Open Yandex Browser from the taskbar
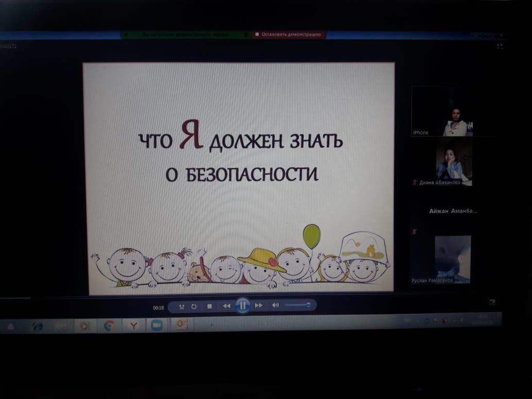The height and width of the screenshot is (399, 532). tap(133, 326)
